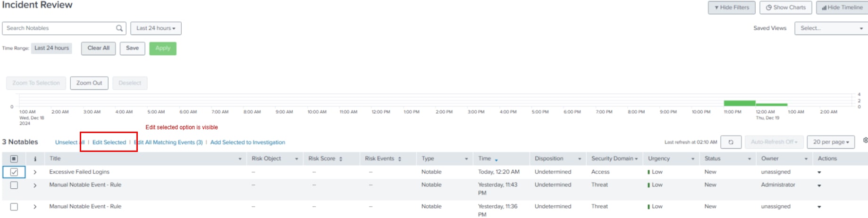The image size is (868, 218).
Task: Open the 20 per page dropdown
Action: [x=831, y=142]
